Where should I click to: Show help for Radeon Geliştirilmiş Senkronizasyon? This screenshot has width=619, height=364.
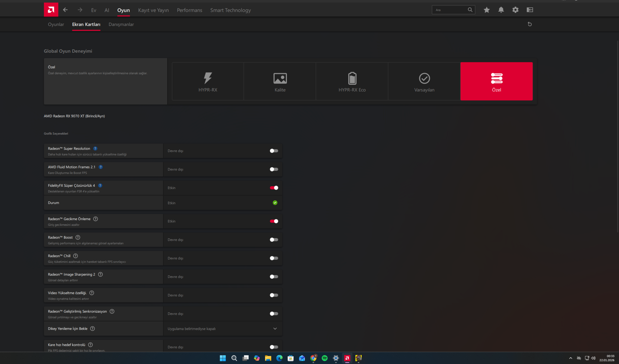[112, 311]
